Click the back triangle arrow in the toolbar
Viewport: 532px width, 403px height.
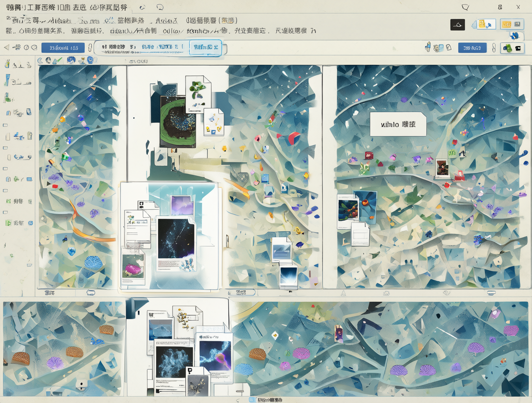(x=6, y=48)
